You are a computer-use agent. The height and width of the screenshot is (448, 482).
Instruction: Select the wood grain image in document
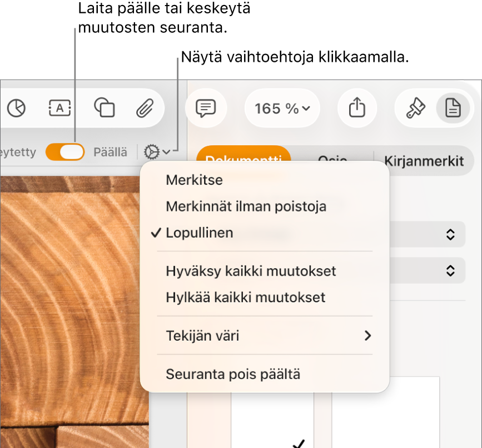coord(74,312)
